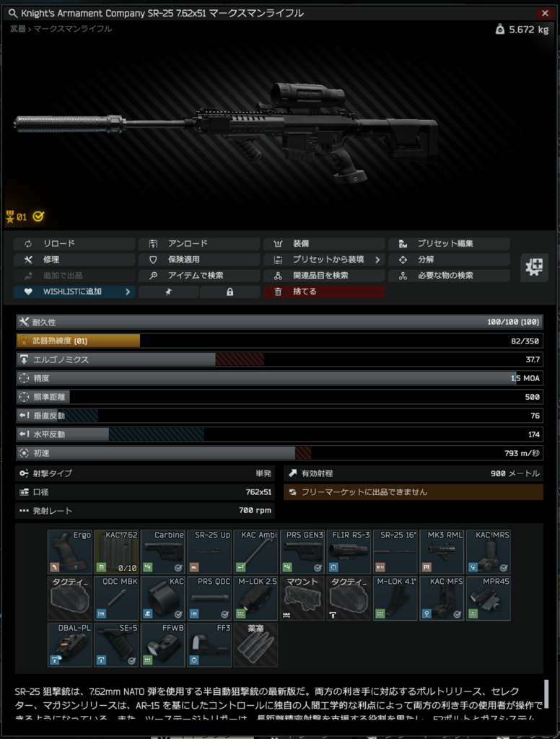The width and height of the screenshot is (560, 739).
Task: Select the DBAL-PL tactical device slot
Action: coord(70,644)
